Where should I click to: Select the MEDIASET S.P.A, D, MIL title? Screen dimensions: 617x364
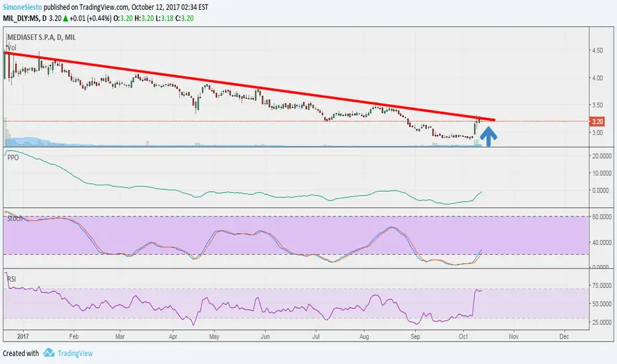pos(41,37)
